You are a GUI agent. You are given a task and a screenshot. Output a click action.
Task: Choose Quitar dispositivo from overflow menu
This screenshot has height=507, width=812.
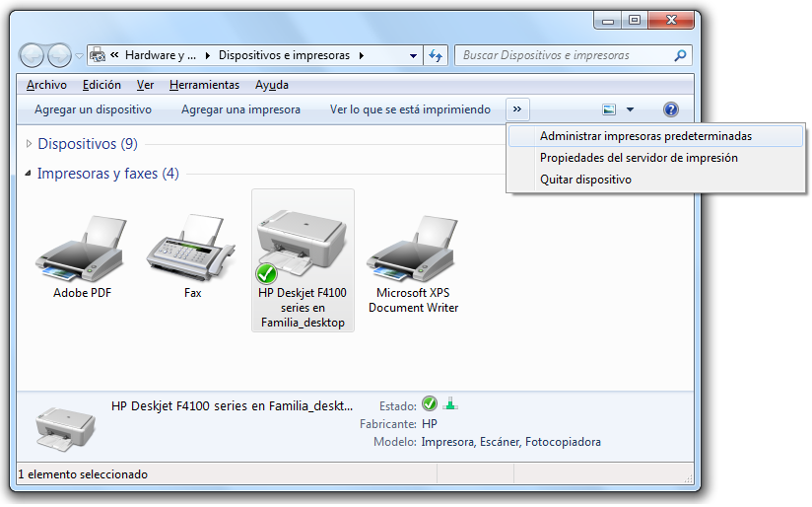pyautogui.click(x=655, y=180)
